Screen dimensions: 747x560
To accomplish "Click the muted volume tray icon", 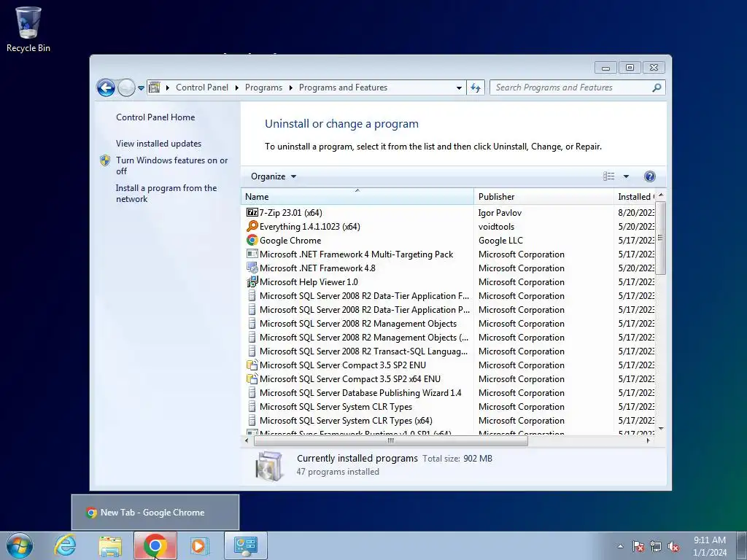I will point(673,546).
